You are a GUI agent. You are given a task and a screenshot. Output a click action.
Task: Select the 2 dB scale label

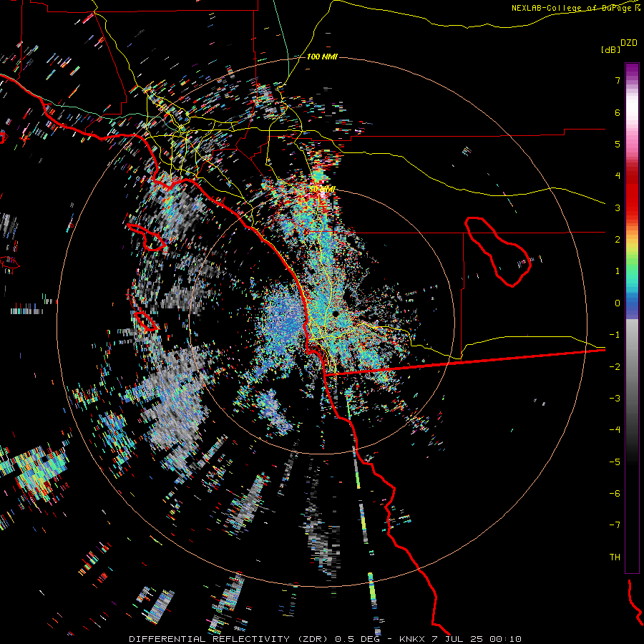[618, 240]
